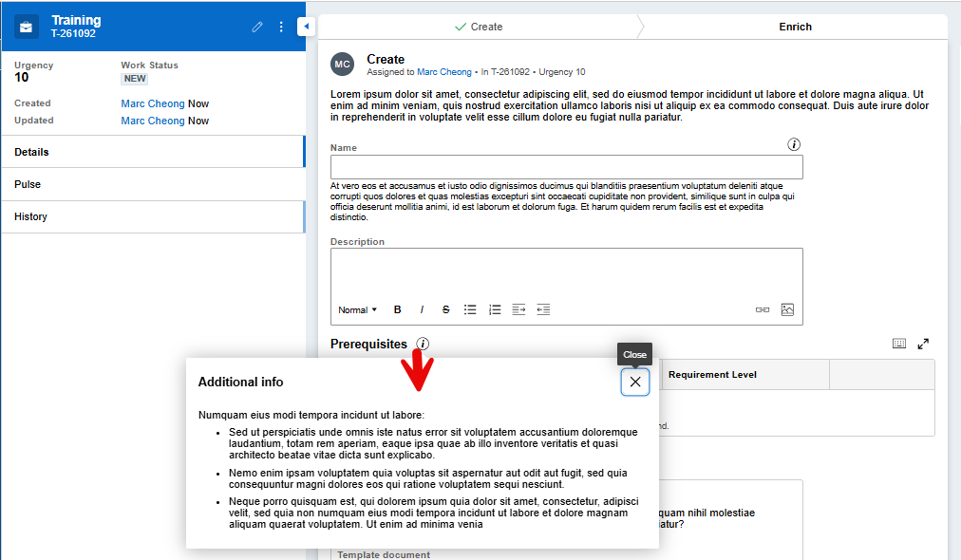Open Marc Cheong link in Assigned to line
Image resolution: width=961 pixels, height=560 pixels.
pos(443,72)
